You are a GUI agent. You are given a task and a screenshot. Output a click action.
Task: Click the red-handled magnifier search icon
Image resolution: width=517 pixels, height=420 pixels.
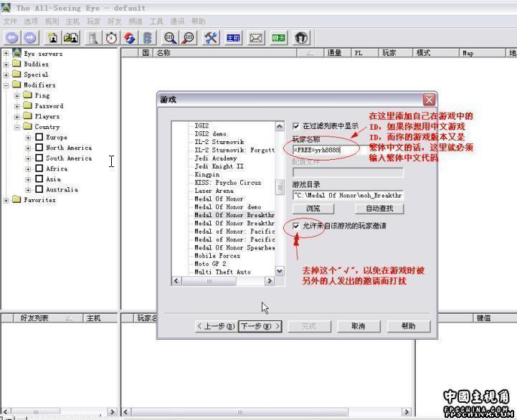189,38
